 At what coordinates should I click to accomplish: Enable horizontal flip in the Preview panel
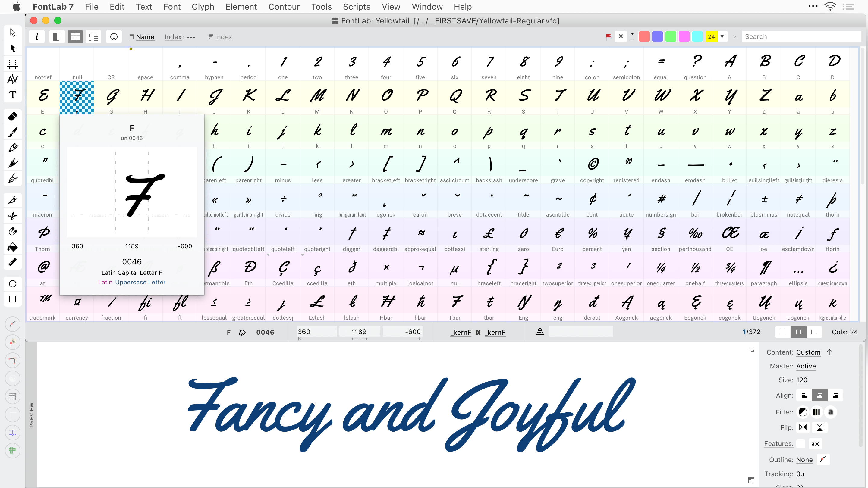coord(803,427)
